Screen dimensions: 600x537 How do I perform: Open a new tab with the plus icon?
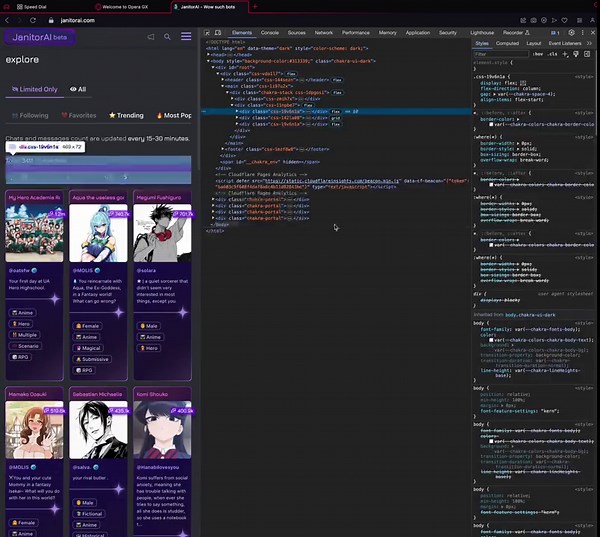point(255,7)
